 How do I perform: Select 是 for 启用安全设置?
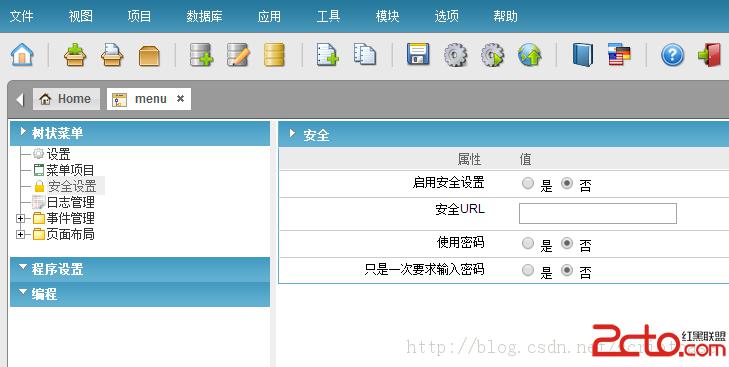pyautogui.click(x=528, y=183)
